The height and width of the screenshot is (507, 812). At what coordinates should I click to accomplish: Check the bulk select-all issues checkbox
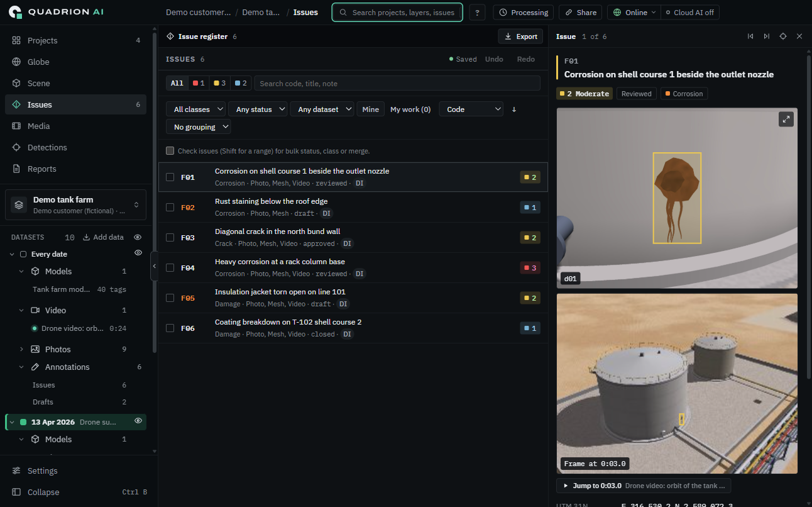pos(170,151)
